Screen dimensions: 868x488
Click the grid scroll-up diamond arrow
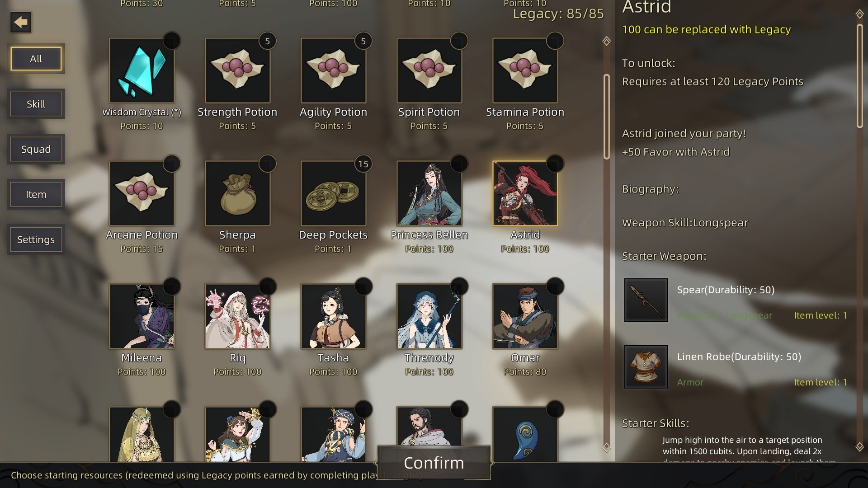(607, 41)
